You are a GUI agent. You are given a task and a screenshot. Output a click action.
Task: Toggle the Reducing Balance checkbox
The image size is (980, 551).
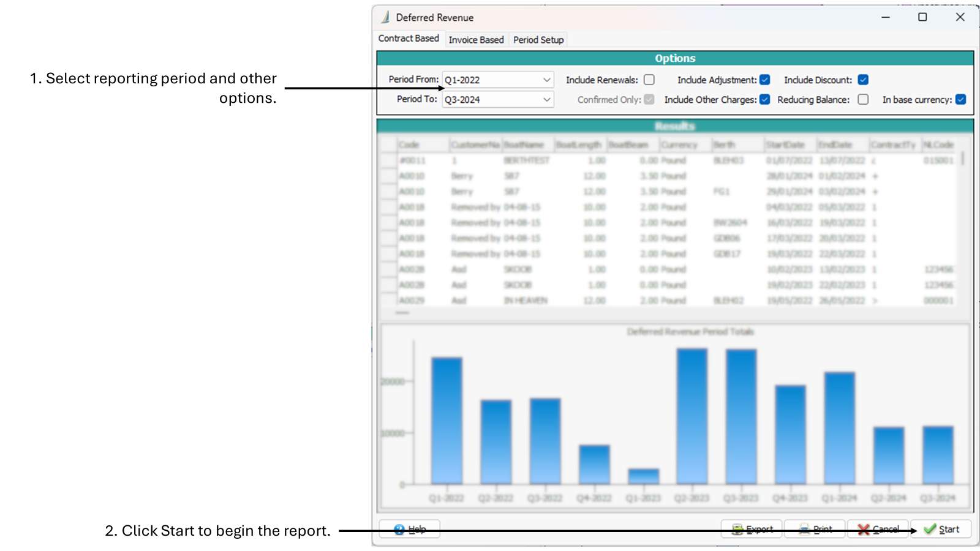(863, 100)
